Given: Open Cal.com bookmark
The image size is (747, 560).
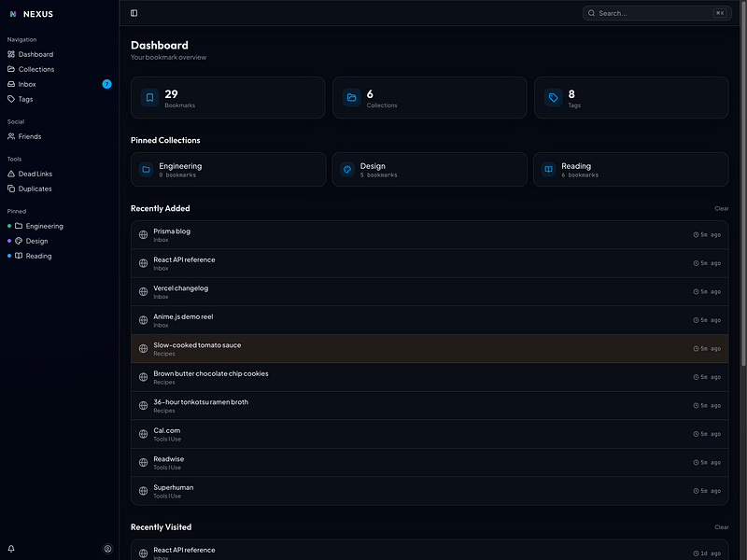Looking at the screenshot, I should click(430, 434).
